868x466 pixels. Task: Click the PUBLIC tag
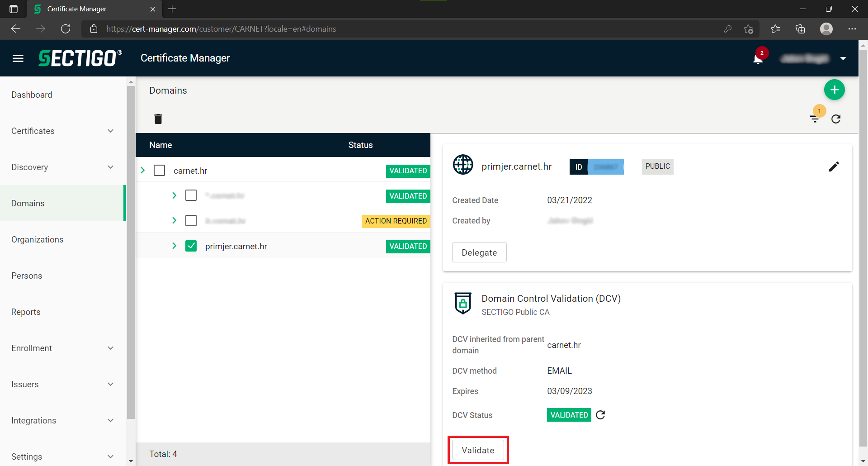pos(658,166)
